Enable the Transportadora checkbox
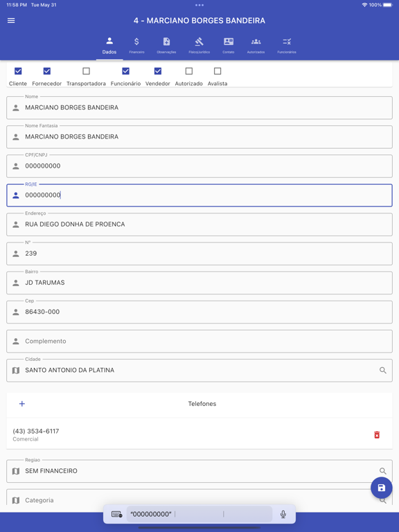The width and height of the screenshot is (399, 532). 86,71
